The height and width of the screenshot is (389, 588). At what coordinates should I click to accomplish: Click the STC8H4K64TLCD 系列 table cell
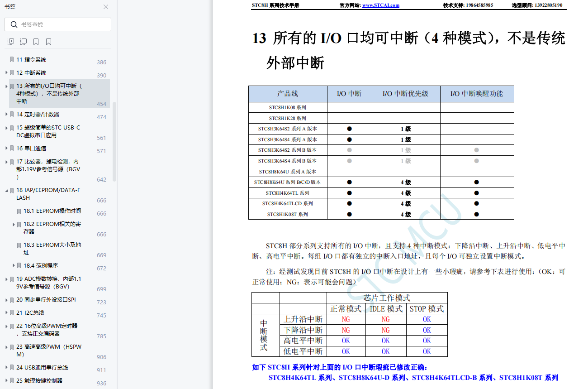click(288, 203)
